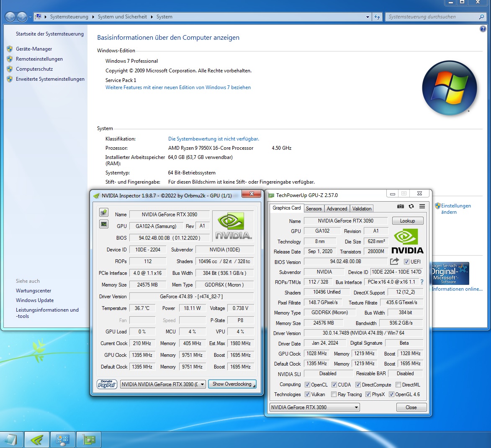
Task: Click the Control Panel help question icon
Action: click(x=483, y=29)
